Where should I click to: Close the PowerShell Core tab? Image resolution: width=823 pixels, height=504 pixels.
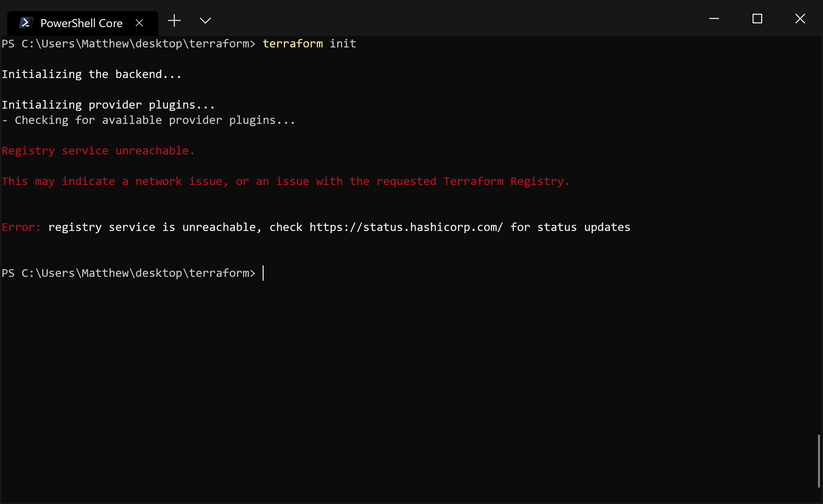point(139,23)
